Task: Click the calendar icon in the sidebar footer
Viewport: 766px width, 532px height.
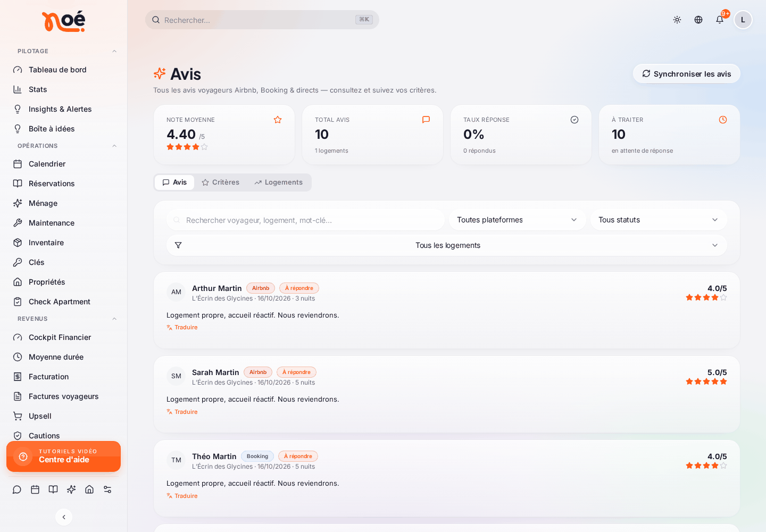Action: 35,489
